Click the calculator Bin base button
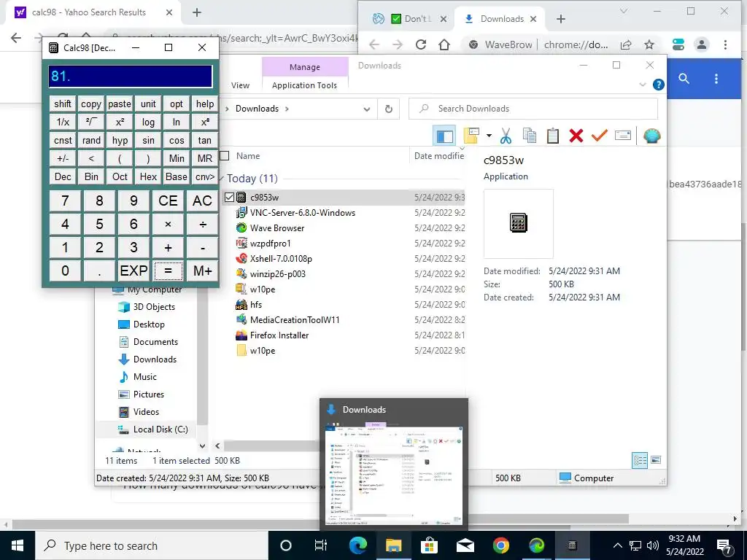The width and height of the screenshot is (747, 560). [x=91, y=176]
